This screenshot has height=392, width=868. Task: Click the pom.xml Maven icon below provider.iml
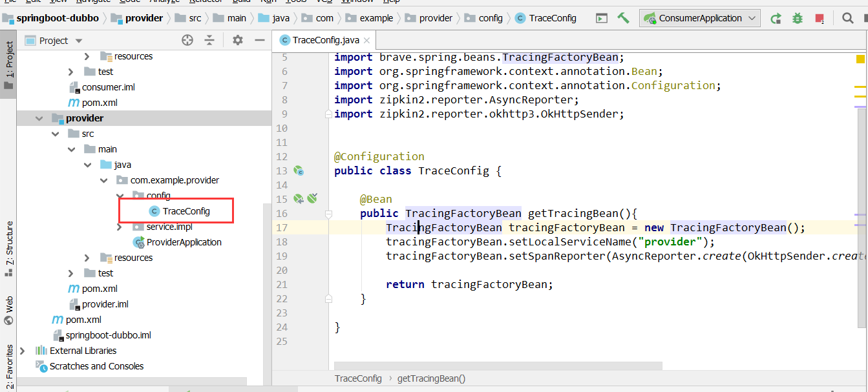point(58,320)
